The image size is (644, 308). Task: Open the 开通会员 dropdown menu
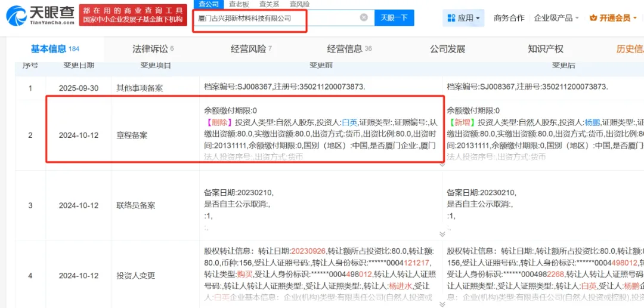coord(636,18)
